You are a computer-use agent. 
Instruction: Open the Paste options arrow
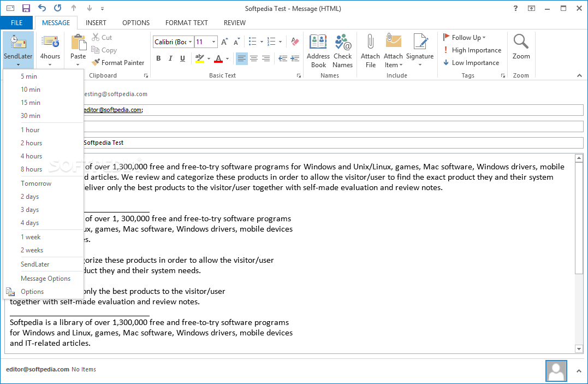pos(78,64)
